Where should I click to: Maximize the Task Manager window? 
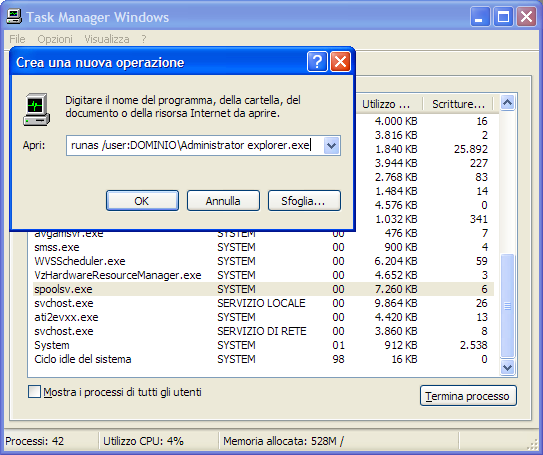pyautogui.click(x=503, y=17)
